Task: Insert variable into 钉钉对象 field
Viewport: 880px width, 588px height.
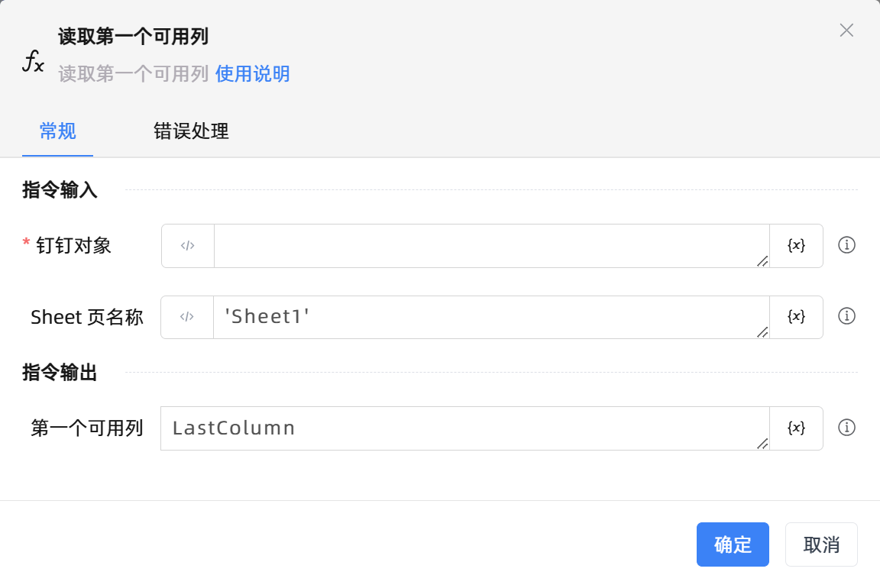Action: [x=796, y=246]
